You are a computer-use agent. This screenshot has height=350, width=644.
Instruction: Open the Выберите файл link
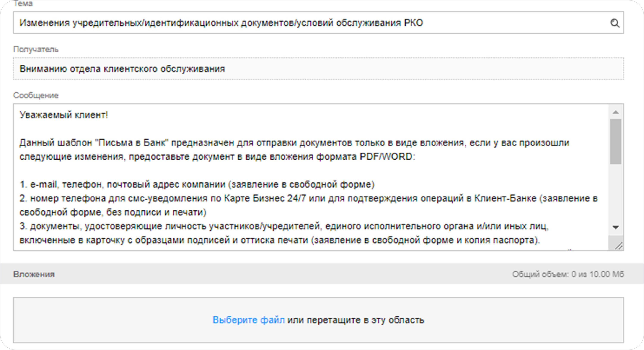pyautogui.click(x=249, y=320)
